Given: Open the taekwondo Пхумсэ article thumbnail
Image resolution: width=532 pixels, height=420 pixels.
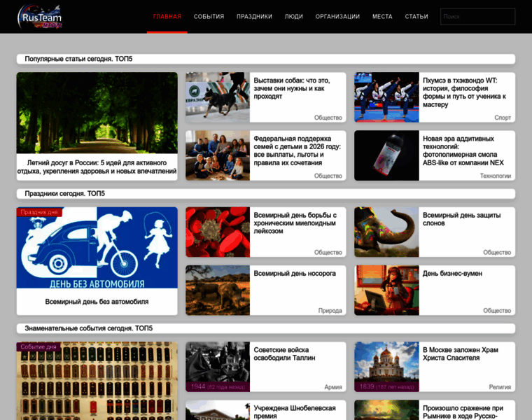Looking at the screenshot, I should pyautogui.click(x=386, y=97).
